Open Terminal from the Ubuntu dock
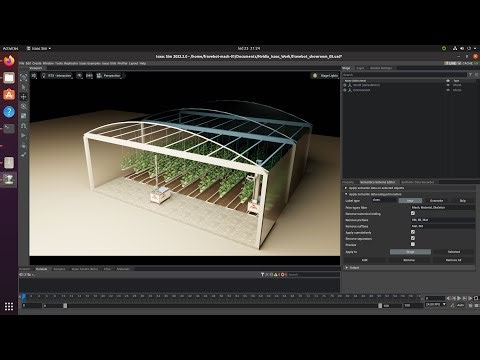The height and width of the screenshot is (360, 480). [9, 128]
